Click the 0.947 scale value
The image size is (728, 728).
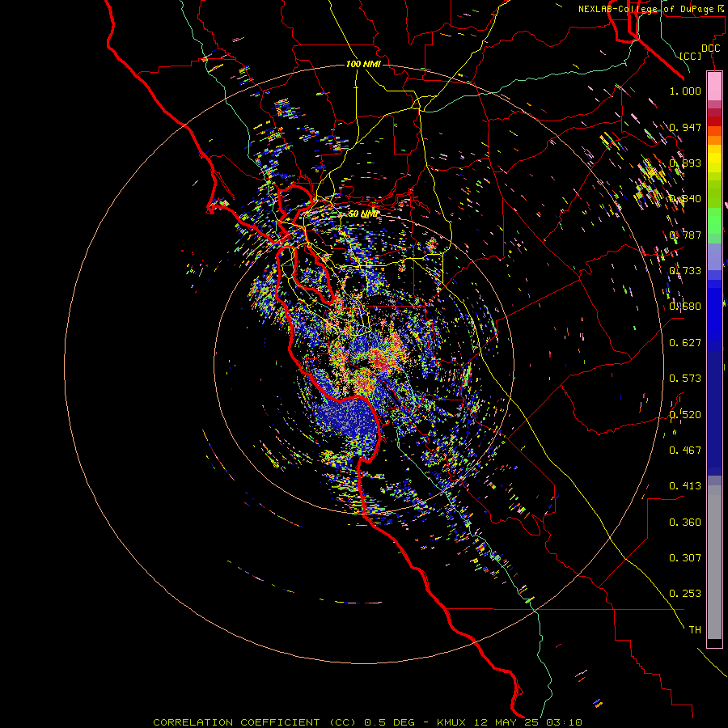pos(685,127)
